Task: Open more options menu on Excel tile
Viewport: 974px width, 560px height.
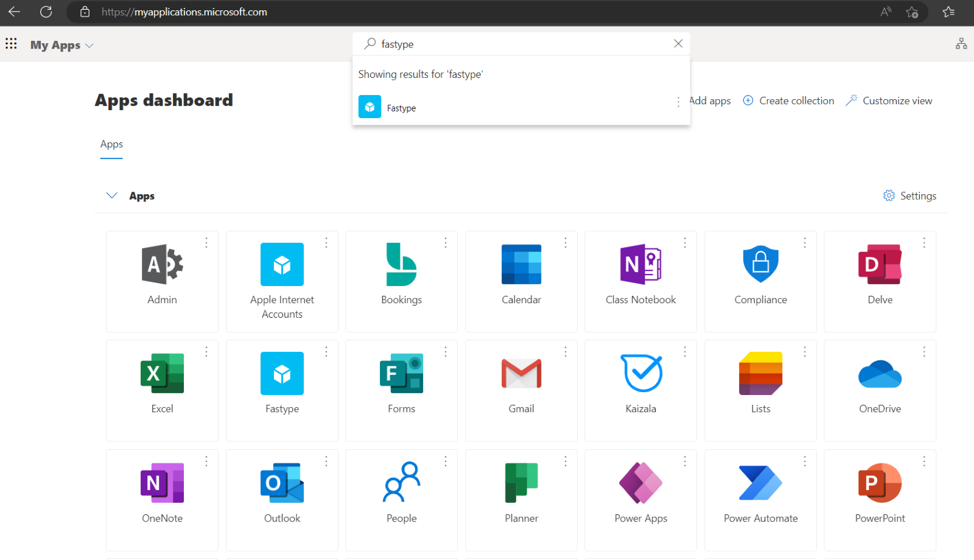Action: tap(206, 352)
